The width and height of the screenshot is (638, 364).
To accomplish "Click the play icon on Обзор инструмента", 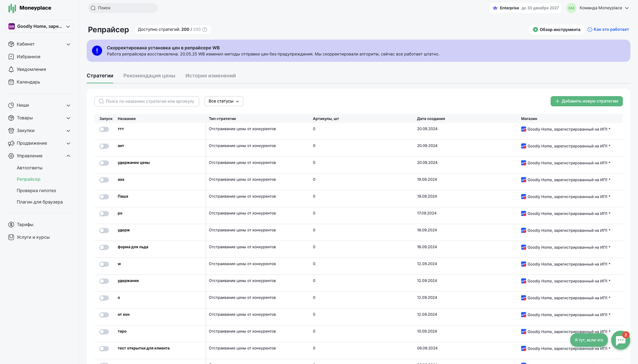I will point(535,30).
